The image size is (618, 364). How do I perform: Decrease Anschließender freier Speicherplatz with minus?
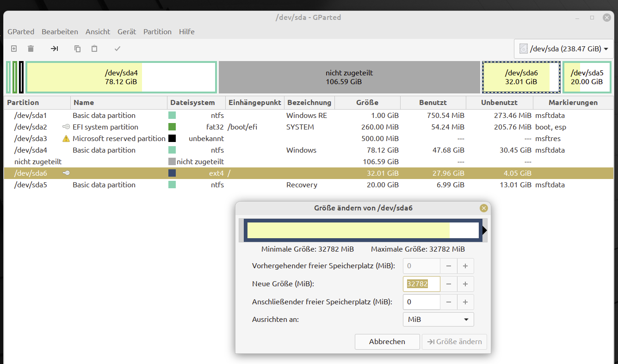[x=449, y=302]
